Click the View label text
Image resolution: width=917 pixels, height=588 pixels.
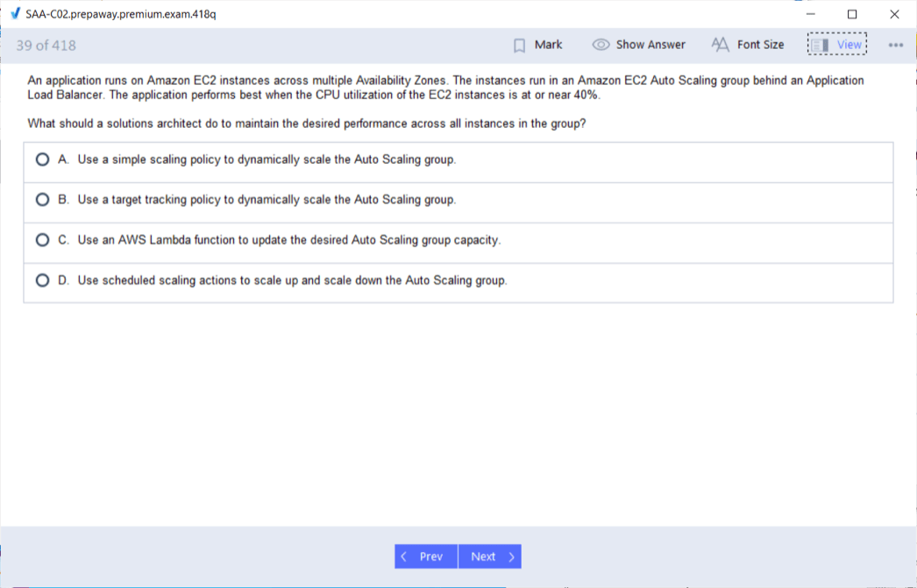[849, 45]
